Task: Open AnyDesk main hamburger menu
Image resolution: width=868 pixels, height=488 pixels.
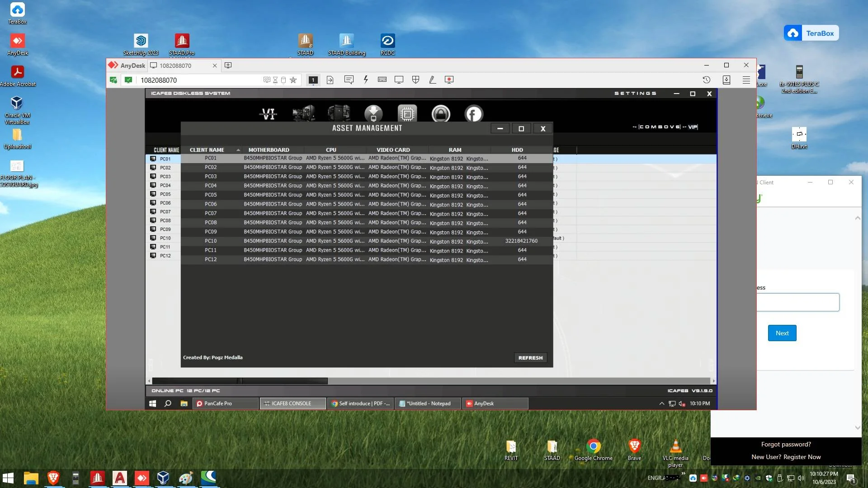Action: 746,80
